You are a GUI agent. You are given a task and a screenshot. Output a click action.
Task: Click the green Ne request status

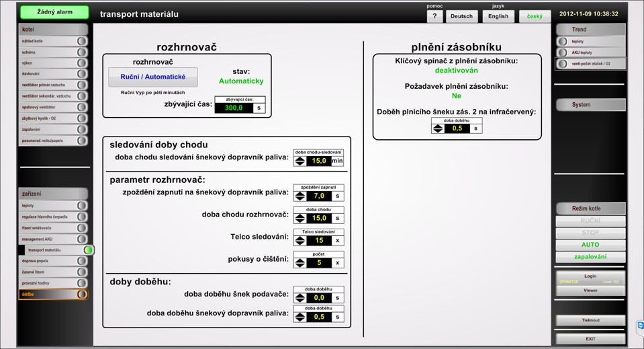(x=456, y=95)
